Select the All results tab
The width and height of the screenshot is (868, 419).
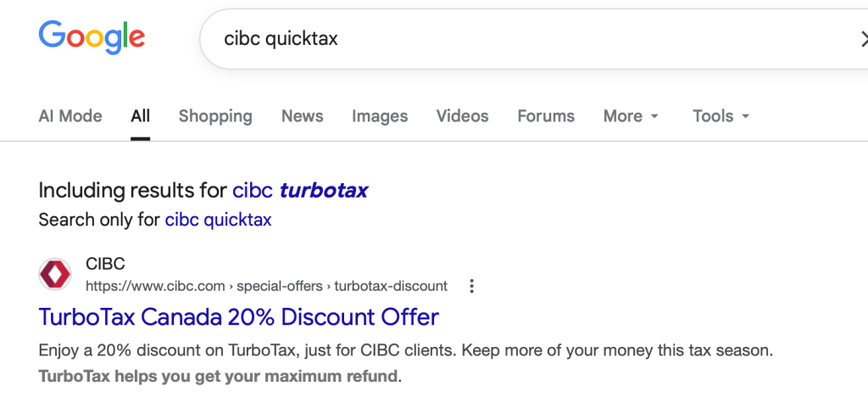coord(140,116)
